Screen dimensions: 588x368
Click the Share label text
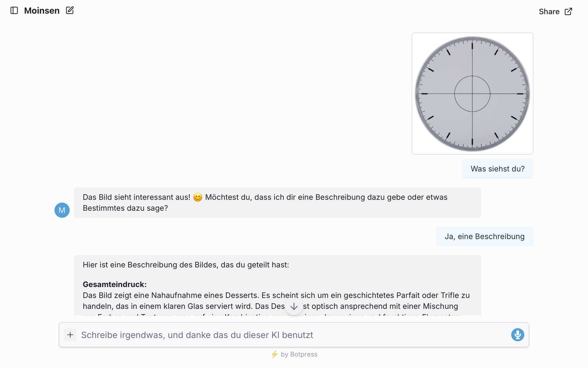[x=549, y=12]
